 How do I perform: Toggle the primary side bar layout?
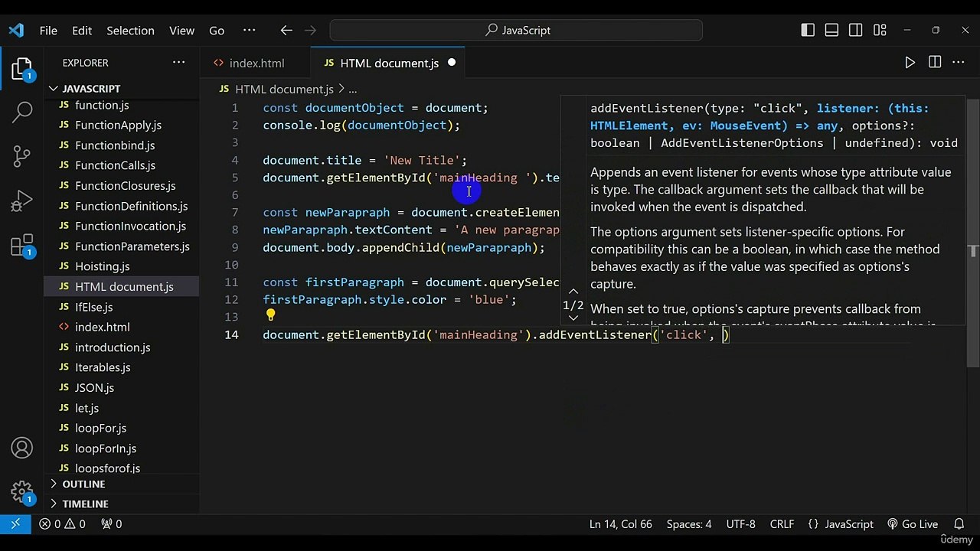click(x=808, y=30)
